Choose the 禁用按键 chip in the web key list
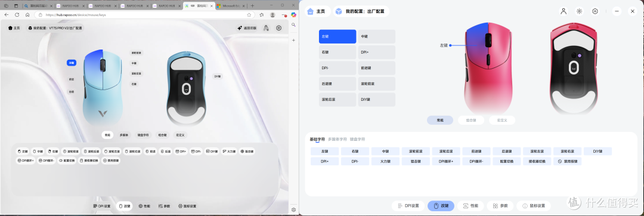 click(110, 161)
